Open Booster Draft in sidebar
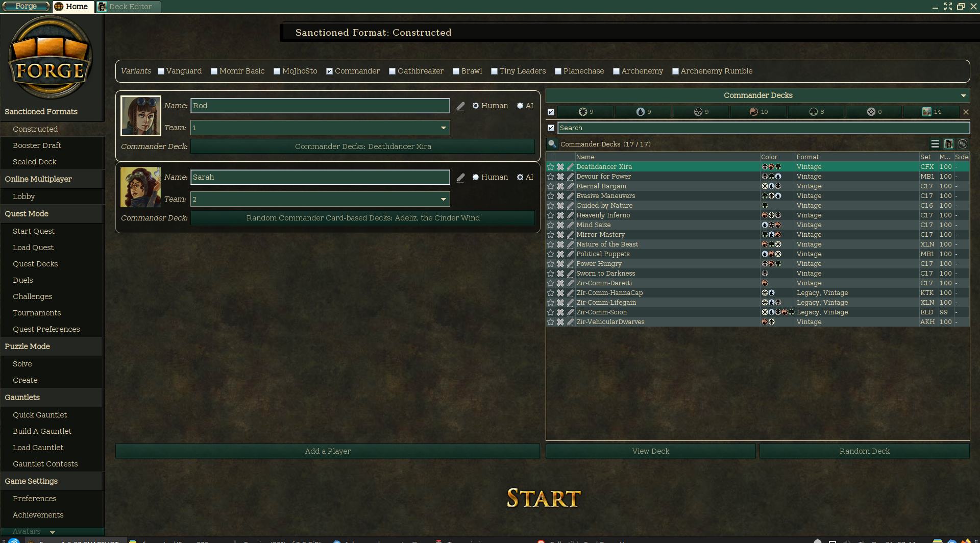Viewport: 980px width, 543px height. pos(37,145)
